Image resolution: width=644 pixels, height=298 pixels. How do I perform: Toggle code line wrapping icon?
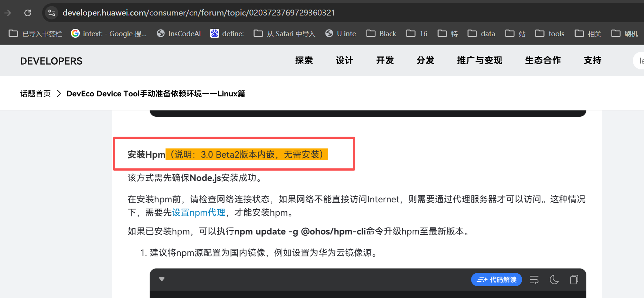(534, 280)
